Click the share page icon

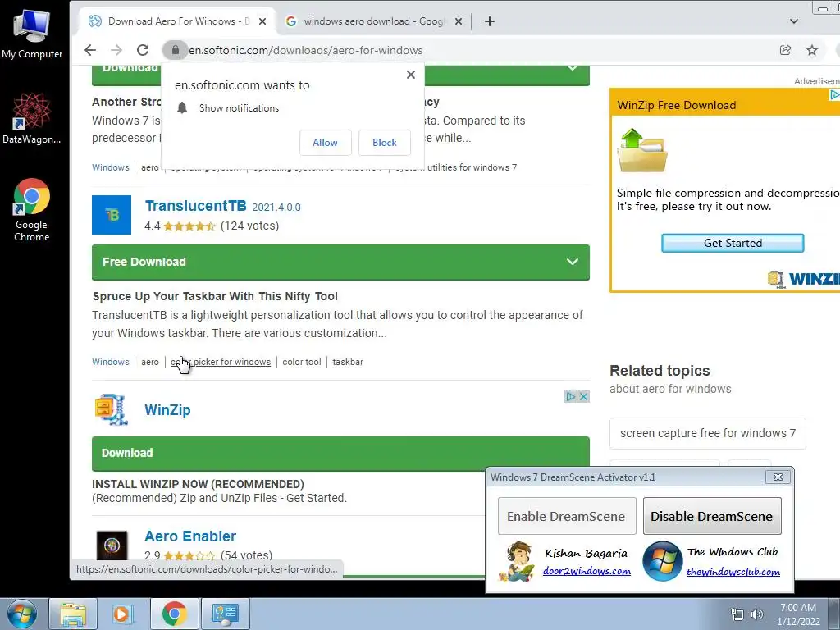785,50
